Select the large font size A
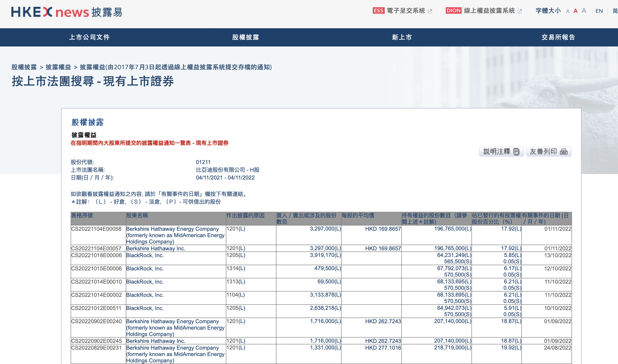The width and height of the screenshot is (618, 364). (584, 10)
